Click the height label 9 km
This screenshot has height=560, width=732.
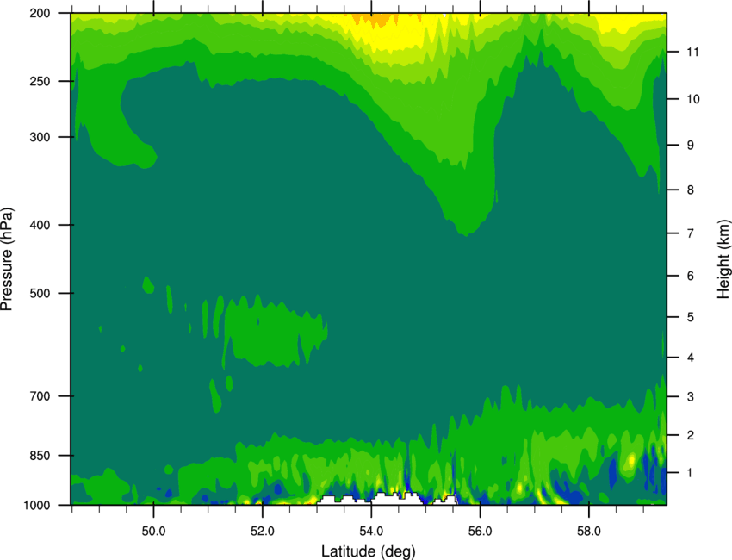690,146
